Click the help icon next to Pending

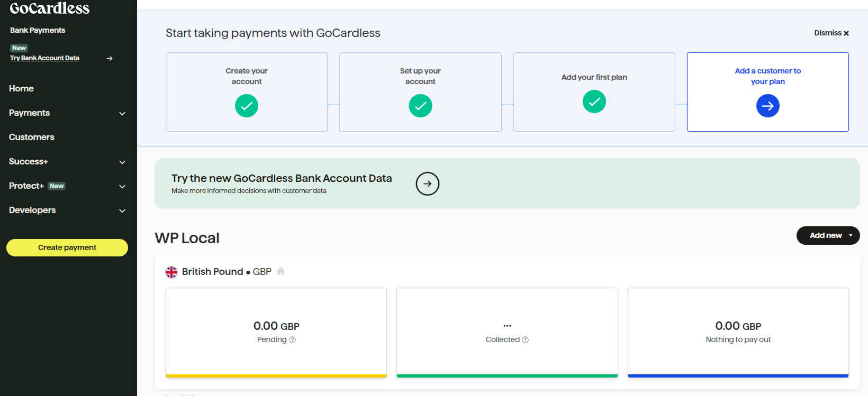pyautogui.click(x=293, y=340)
